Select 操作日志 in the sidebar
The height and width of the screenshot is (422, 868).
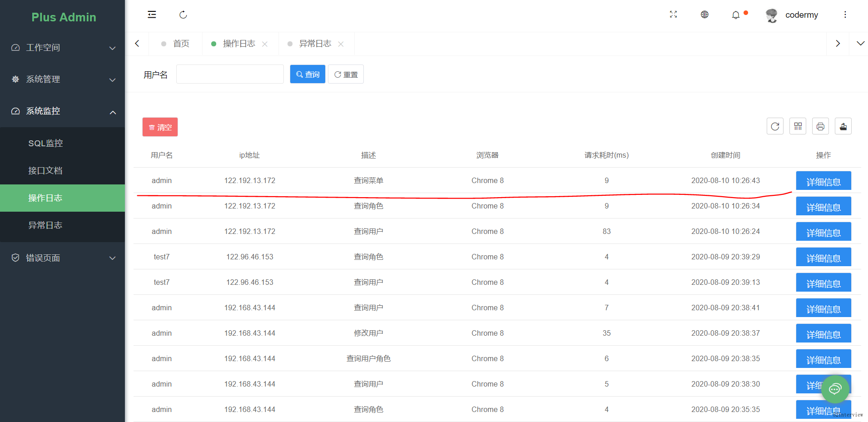62,198
